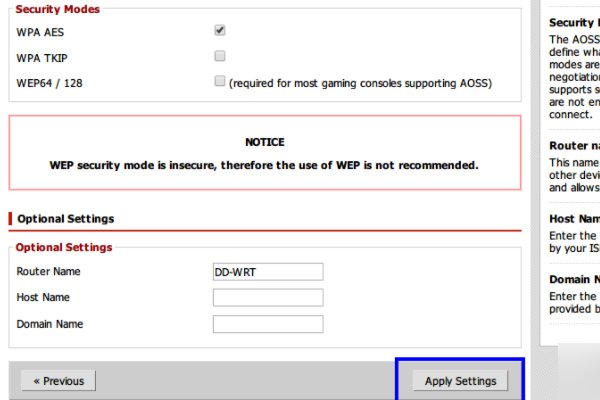Click the gaming consoles AOSS note text
Screen dimensions: 600x400
[360, 82]
